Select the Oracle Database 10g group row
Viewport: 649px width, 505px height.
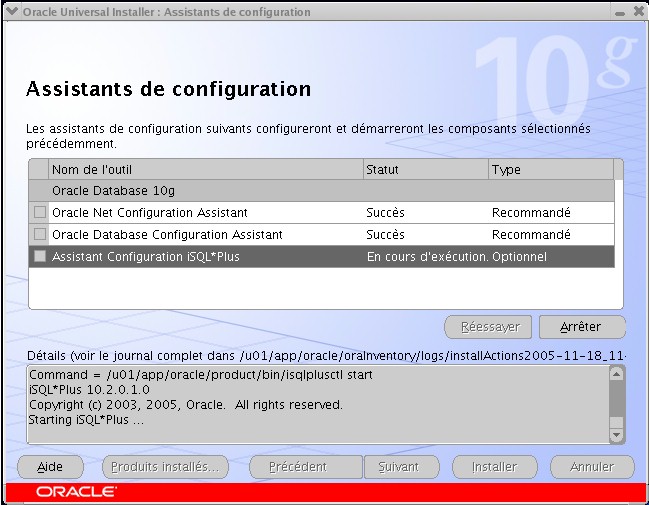(x=322, y=191)
